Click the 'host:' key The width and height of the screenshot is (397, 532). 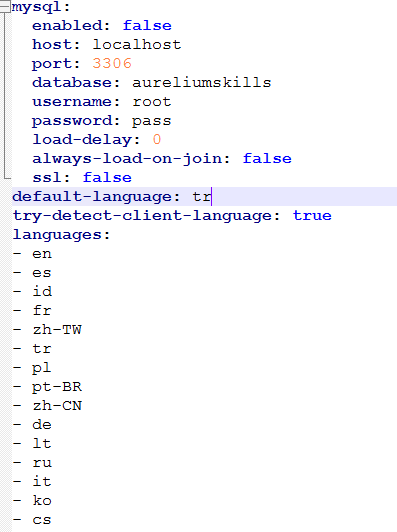coord(56,45)
